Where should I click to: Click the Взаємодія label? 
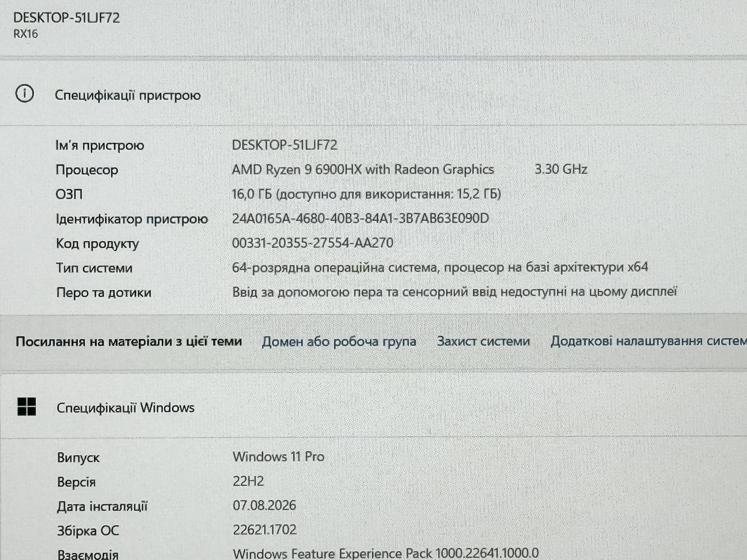tap(88, 554)
